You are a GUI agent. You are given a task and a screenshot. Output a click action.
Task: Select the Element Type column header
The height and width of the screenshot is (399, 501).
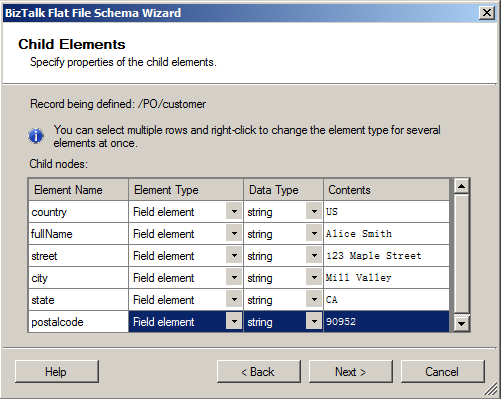click(186, 190)
